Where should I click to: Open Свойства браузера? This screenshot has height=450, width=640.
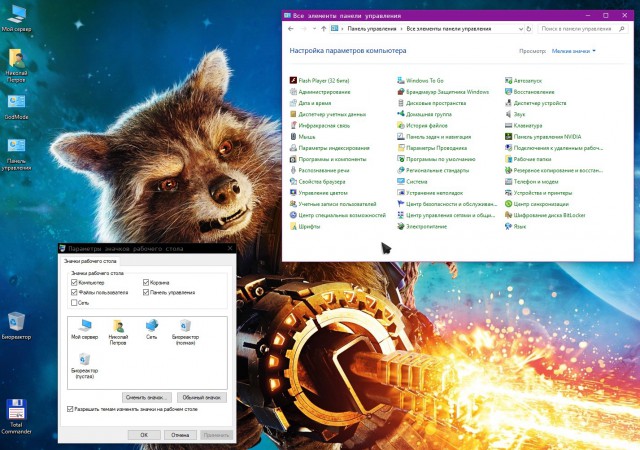[x=318, y=182]
